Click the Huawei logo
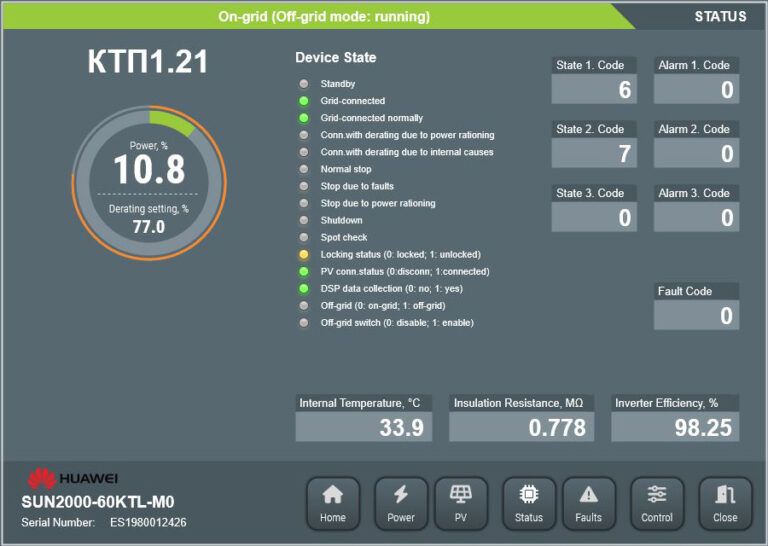768x546 pixels. 73,478
